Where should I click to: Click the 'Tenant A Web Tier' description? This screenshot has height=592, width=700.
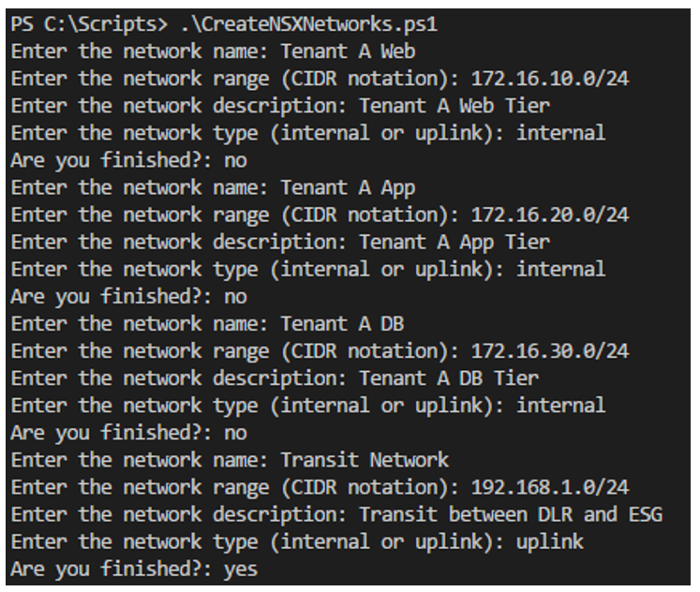point(454,106)
